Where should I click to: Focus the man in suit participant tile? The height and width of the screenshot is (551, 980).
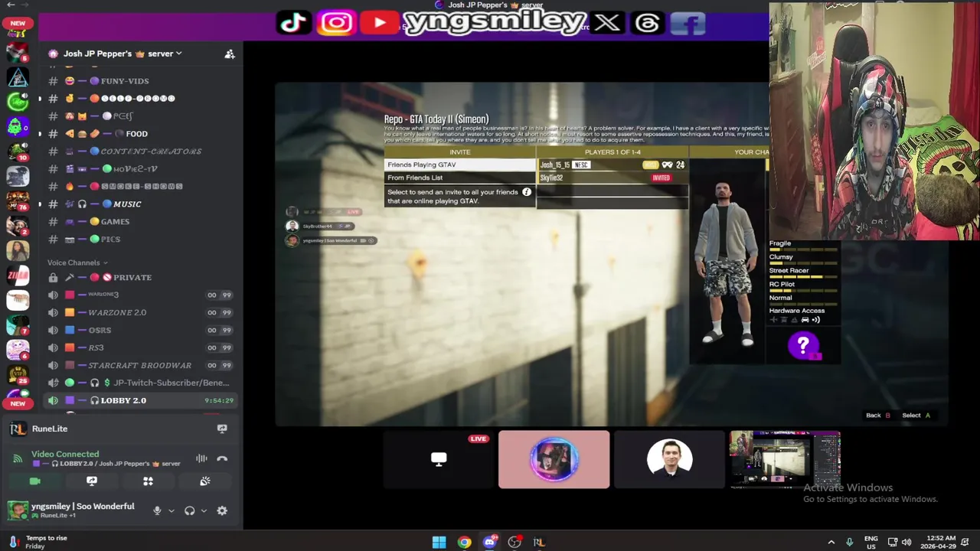pos(669,459)
